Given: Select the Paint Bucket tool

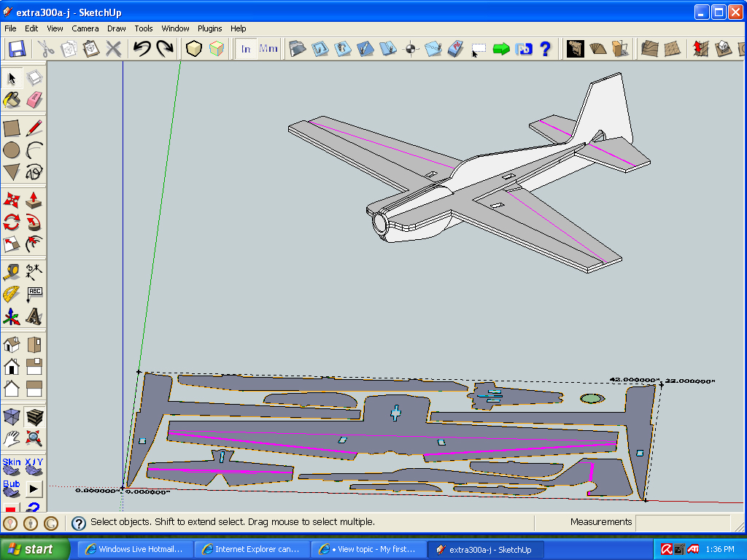Looking at the screenshot, I should coord(12,100).
